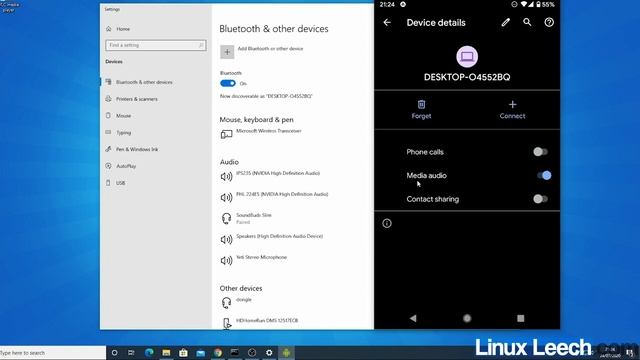This screenshot has height=360, width=640.
Task: Click the taskbar search box
Action: [x=53, y=353]
